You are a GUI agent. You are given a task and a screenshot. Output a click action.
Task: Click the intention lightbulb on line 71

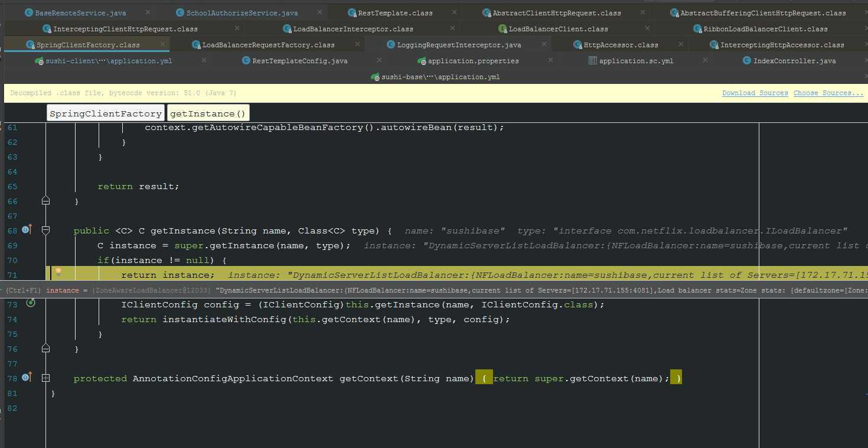click(58, 272)
